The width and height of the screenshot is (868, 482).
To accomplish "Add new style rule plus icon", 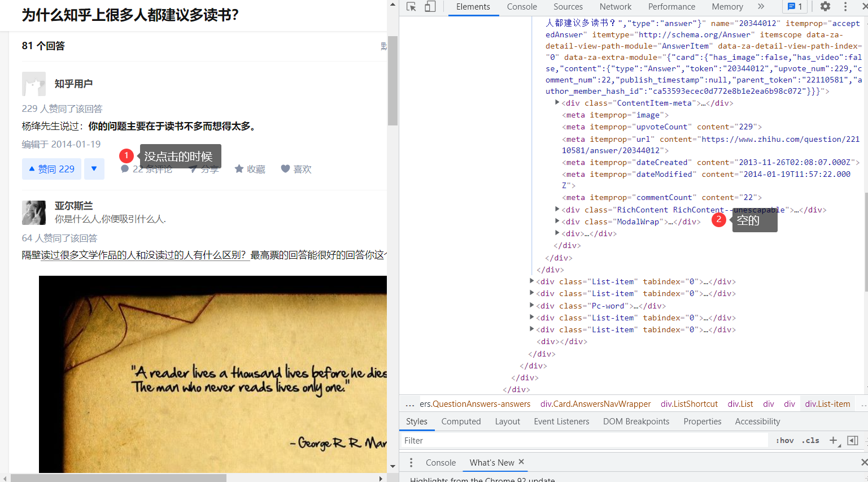I will click(x=833, y=441).
